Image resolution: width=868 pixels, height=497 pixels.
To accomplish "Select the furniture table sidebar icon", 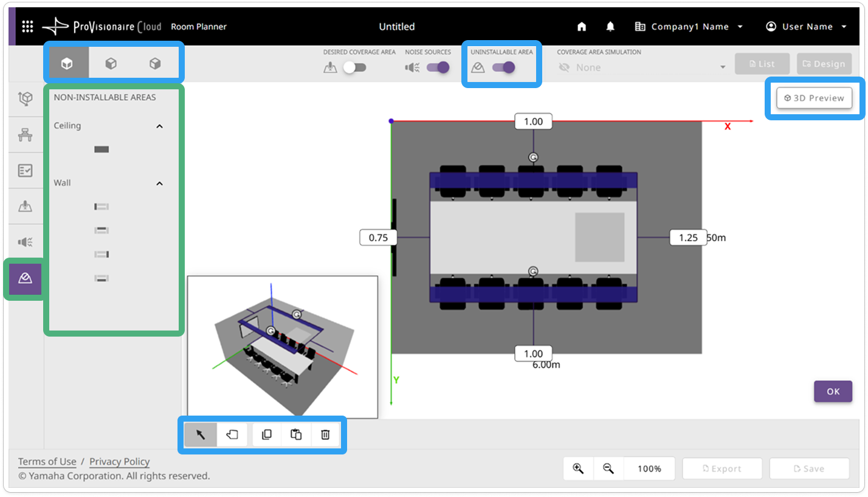I will coord(26,135).
